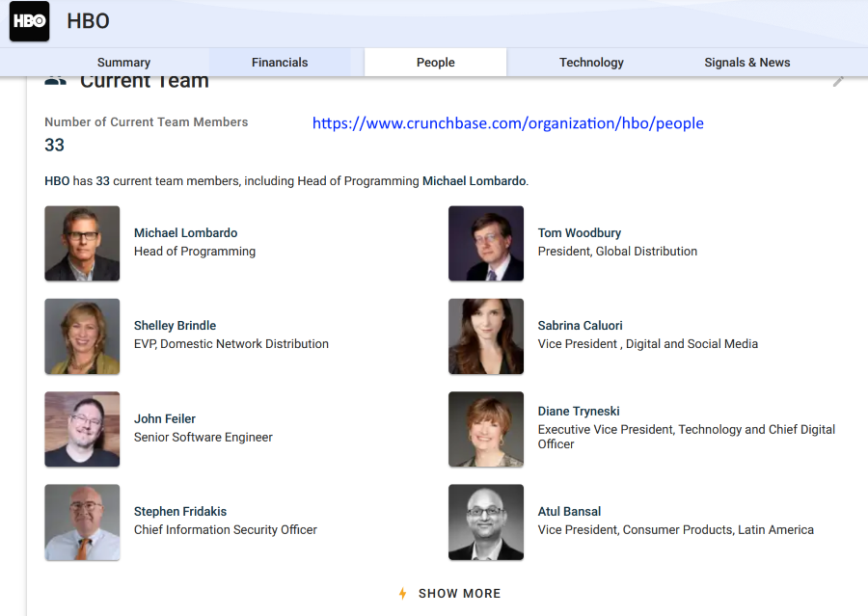Click Michael Lombardo's photo thumbnail
The width and height of the screenshot is (868, 616).
point(82,244)
